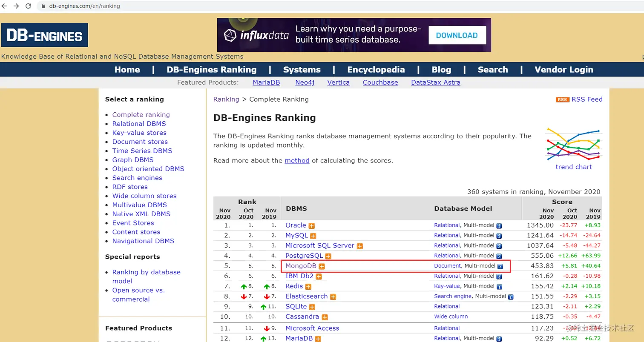
Task: Click info icon in MariaDB row
Action: point(499,339)
